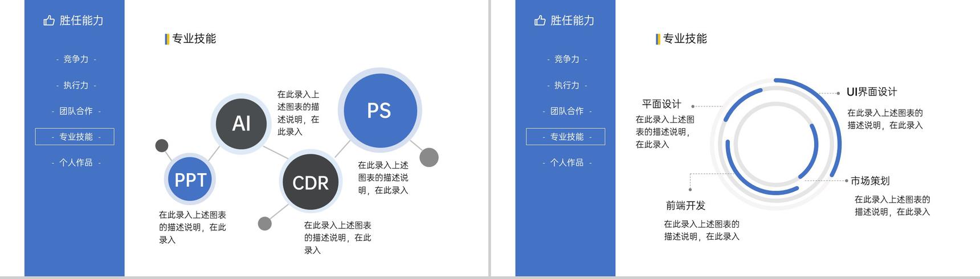The height and width of the screenshot is (279, 980).
Task: Open 竞争力 in left slide menu
Action: tap(76, 59)
